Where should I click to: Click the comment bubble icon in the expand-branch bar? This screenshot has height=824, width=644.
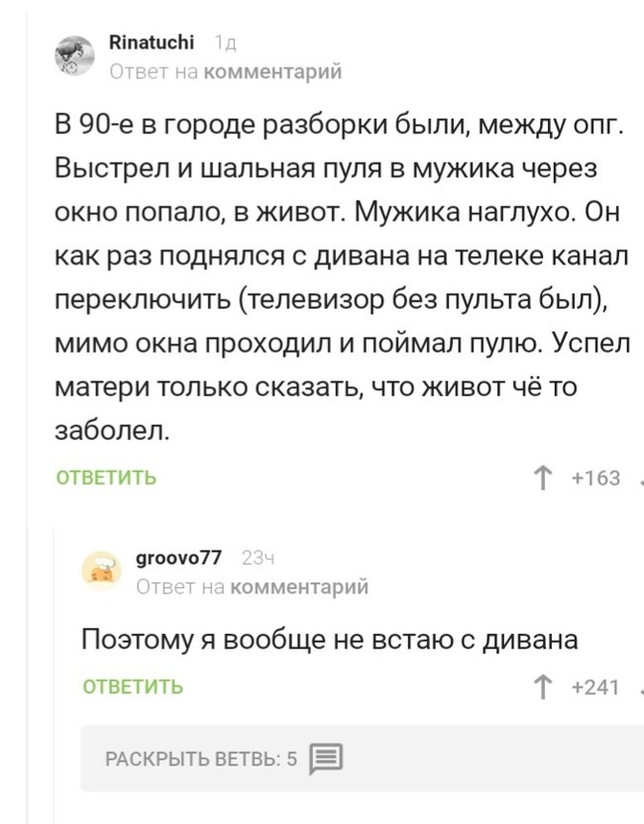click(x=326, y=760)
